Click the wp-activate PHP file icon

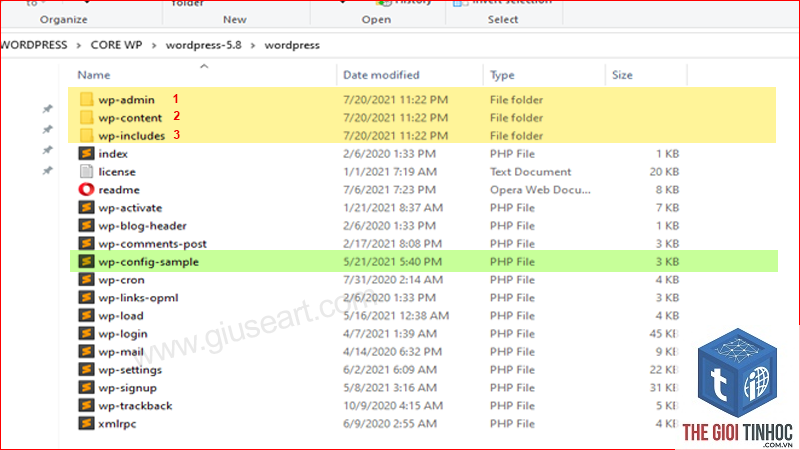click(86, 208)
